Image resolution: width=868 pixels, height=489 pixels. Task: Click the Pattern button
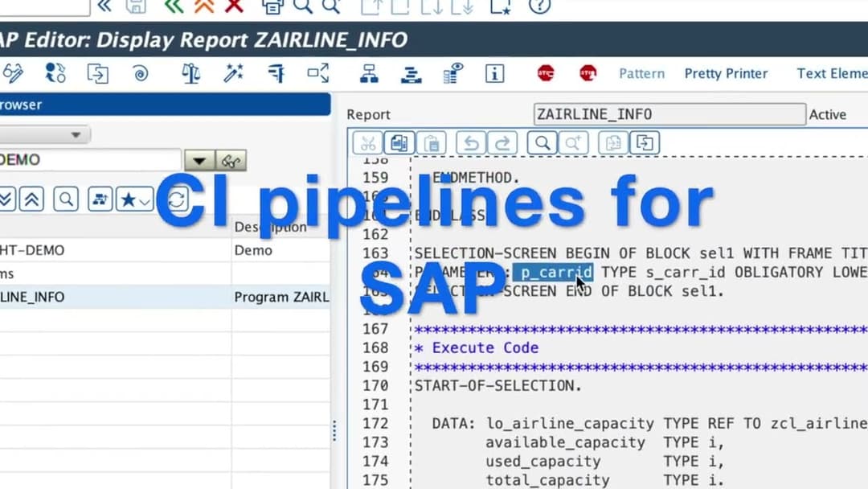coord(641,73)
